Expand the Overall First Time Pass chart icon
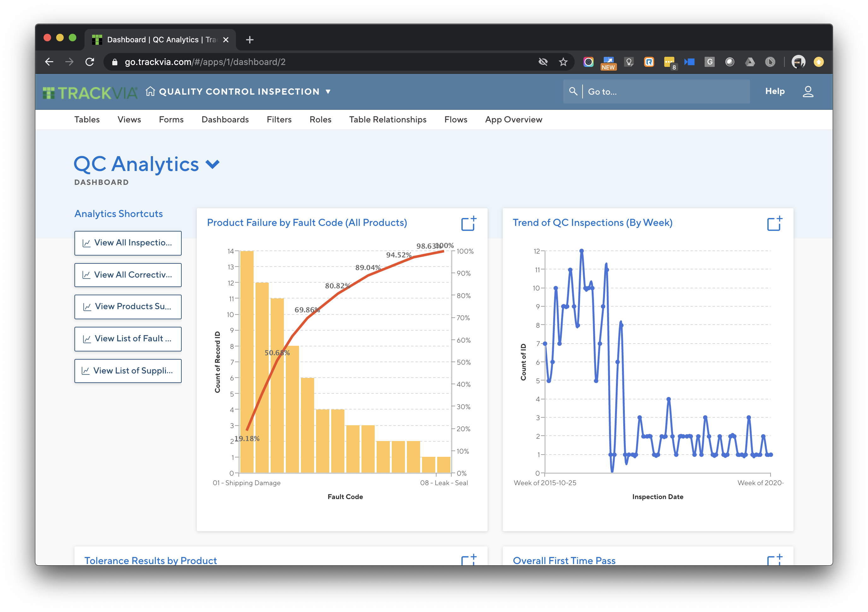This screenshot has height=612, width=868. [x=775, y=560]
